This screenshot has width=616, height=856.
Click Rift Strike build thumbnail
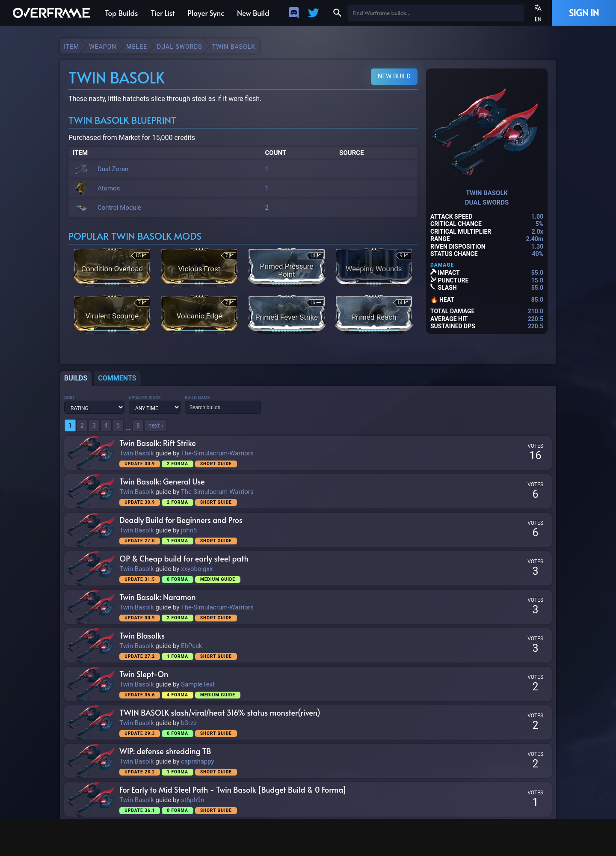91,453
